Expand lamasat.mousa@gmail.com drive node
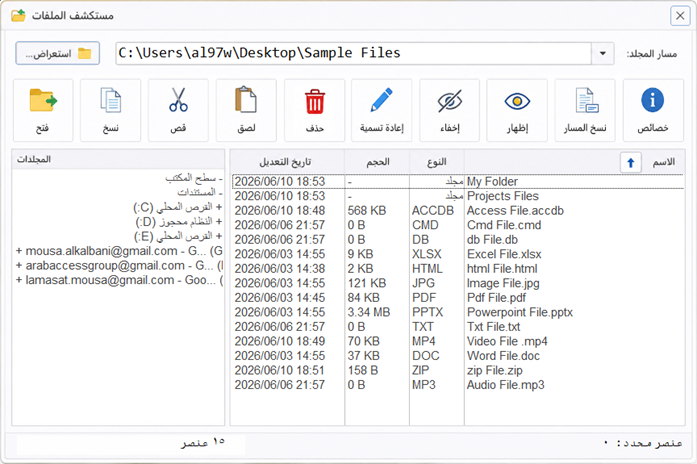 point(19,280)
